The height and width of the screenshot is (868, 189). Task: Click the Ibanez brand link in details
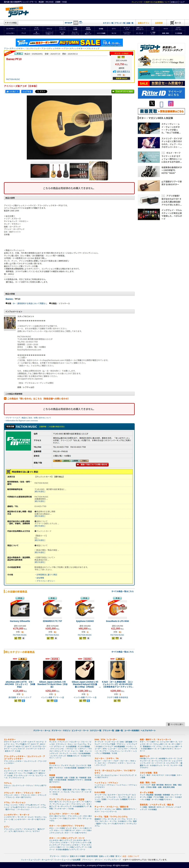(x=9, y=299)
